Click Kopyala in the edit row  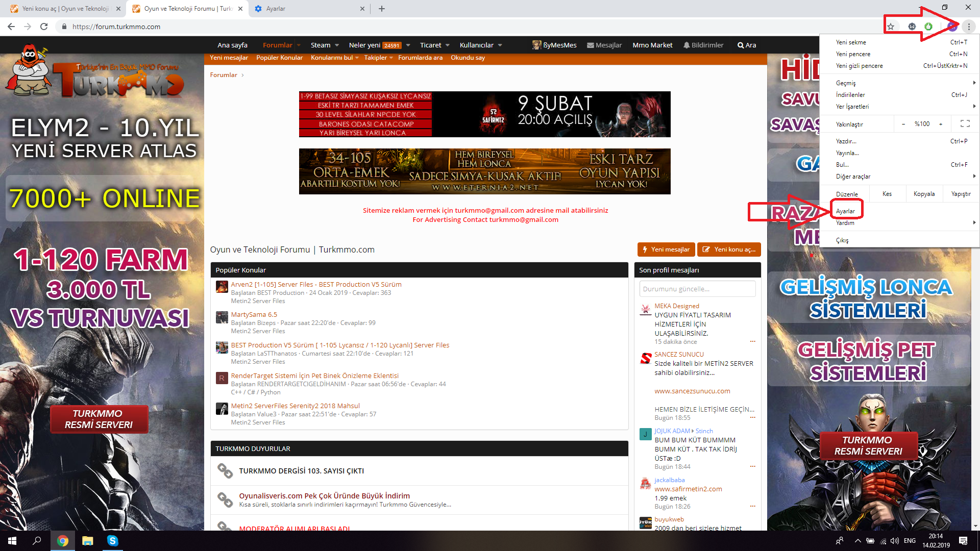point(924,194)
